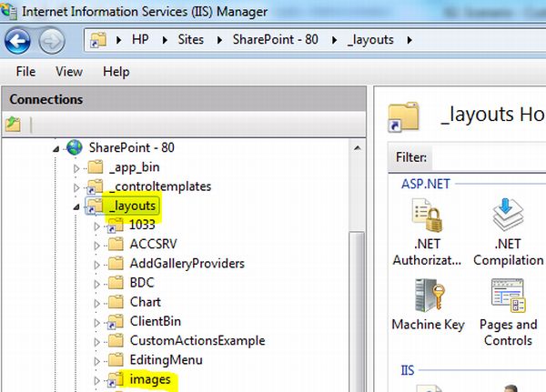Expand the 1033 folder node
Image resolution: width=546 pixels, height=392 pixels.
(x=96, y=226)
